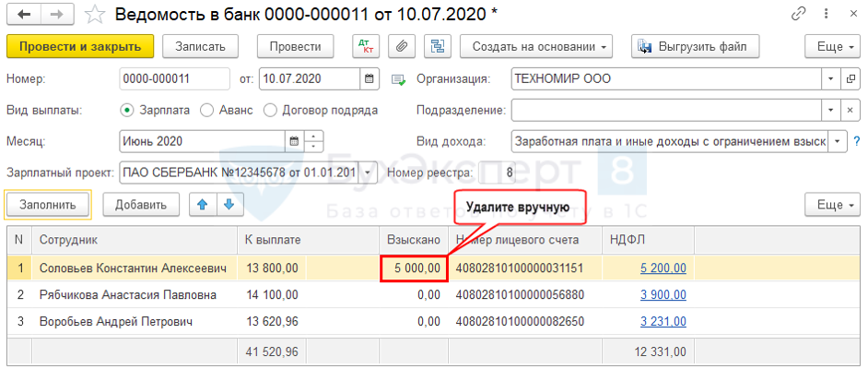The width and height of the screenshot is (868, 369).
Task: Expand the Организация dropdown list
Action: pyautogui.click(x=832, y=79)
